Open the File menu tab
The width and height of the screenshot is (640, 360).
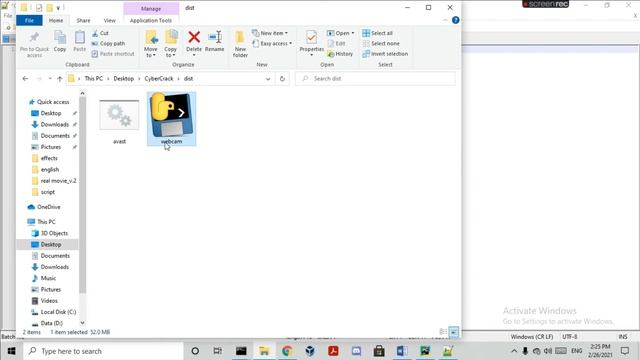(x=29, y=20)
